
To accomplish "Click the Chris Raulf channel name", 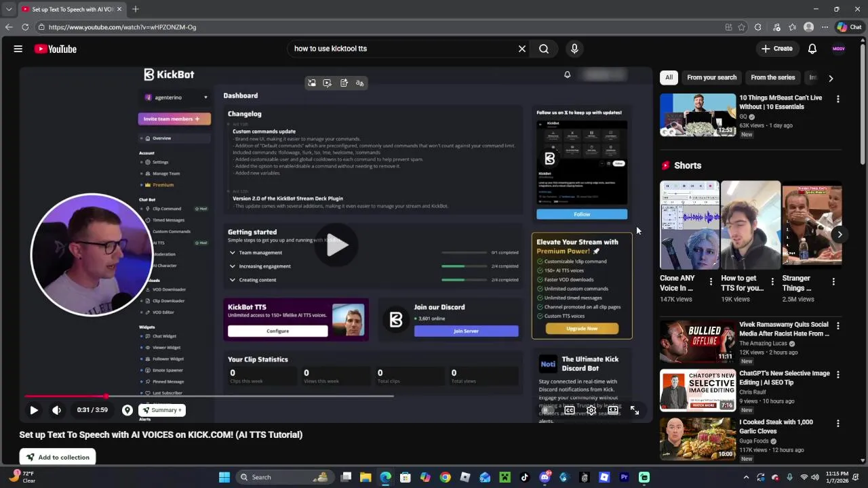I will click(753, 392).
